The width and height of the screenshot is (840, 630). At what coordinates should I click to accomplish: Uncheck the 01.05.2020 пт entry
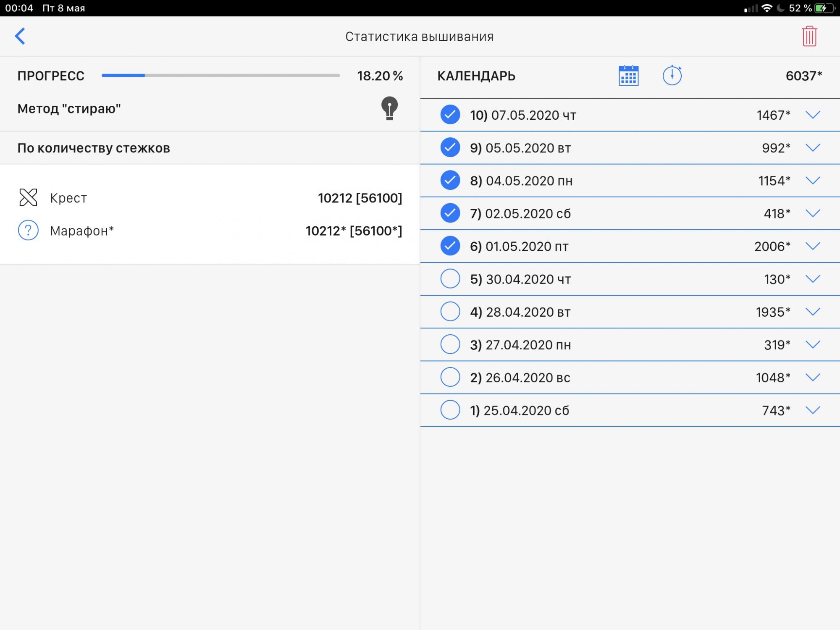coord(450,246)
